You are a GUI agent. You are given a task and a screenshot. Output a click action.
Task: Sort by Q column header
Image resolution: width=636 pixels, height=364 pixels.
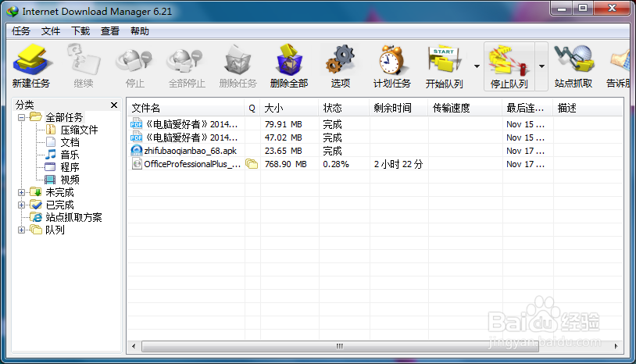tap(252, 109)
